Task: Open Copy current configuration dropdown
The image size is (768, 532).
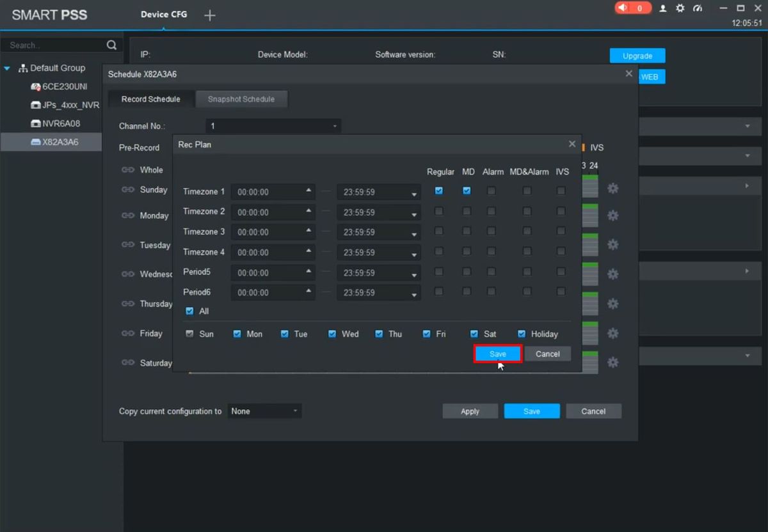Action: [x=264, y=411]
